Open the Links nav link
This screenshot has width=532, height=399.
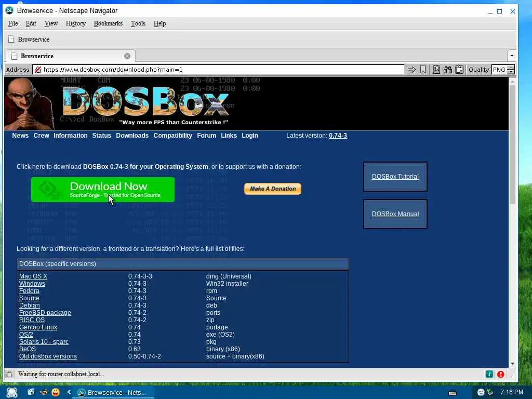pyautogui.click(x=229, y=136)
